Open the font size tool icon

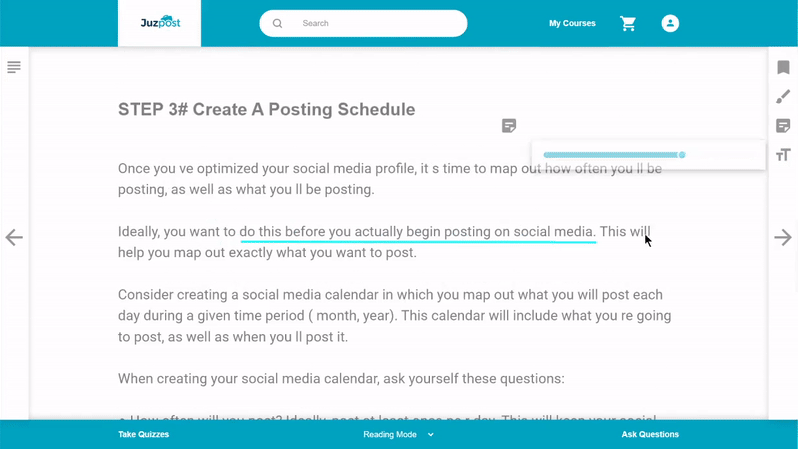(783, 155)
